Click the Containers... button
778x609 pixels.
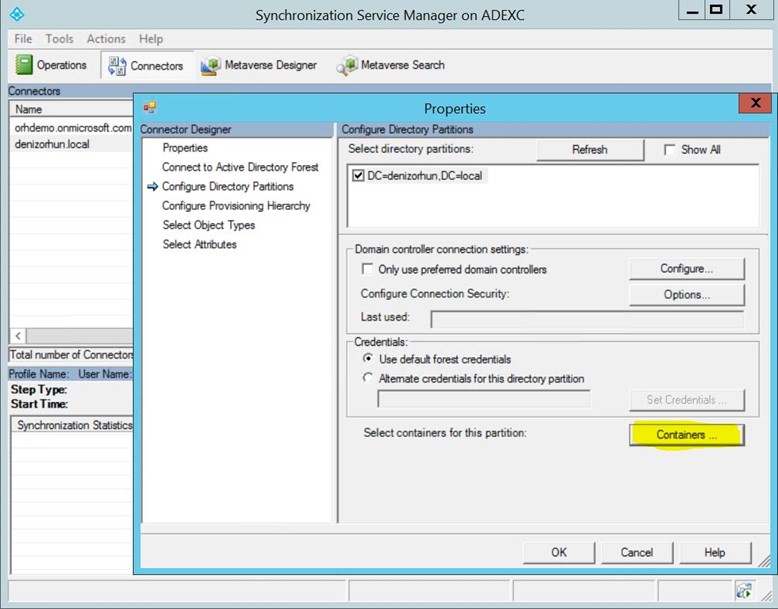[x=687, y=435]
